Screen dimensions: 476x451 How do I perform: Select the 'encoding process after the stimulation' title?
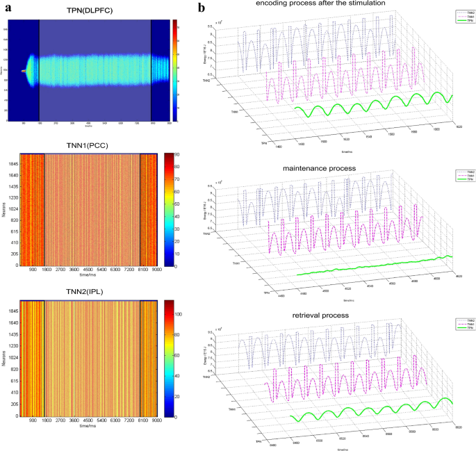click(320, 3)
